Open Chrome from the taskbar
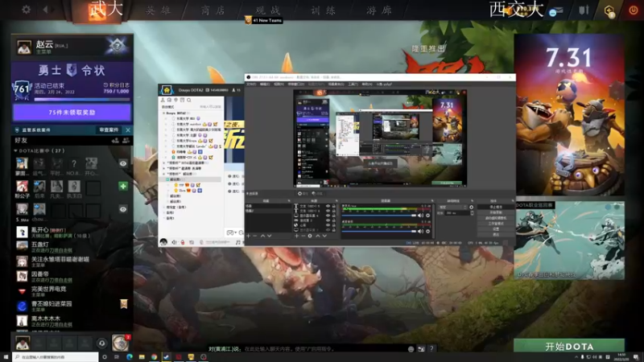 pyautogui.click(x=154, y=357)
